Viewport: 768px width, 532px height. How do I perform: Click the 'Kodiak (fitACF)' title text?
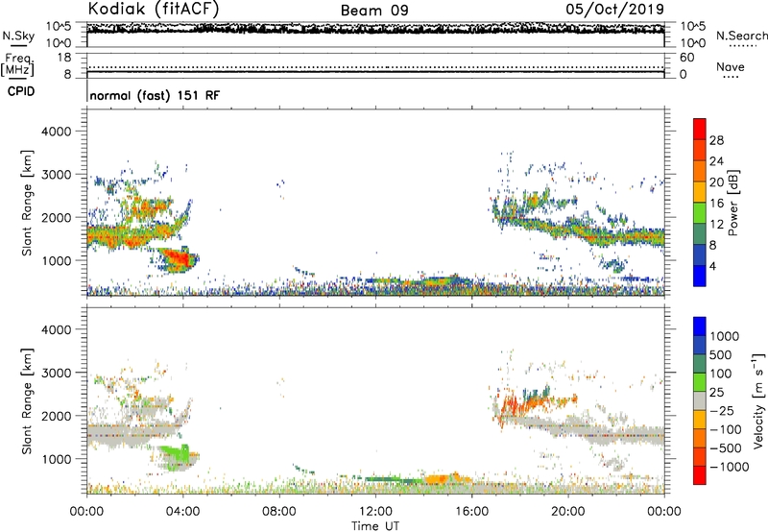coord(154,9)
